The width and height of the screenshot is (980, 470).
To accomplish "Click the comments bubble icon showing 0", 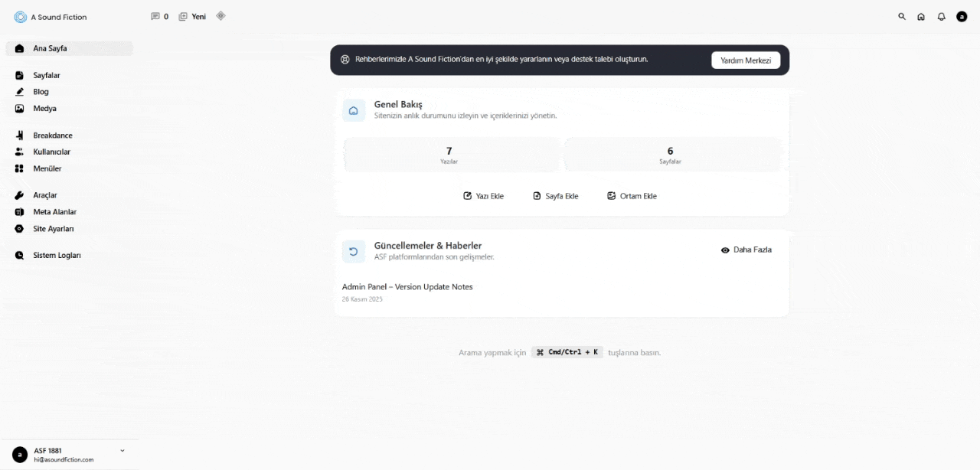I will pyautogui.click(x=155, y=16).
